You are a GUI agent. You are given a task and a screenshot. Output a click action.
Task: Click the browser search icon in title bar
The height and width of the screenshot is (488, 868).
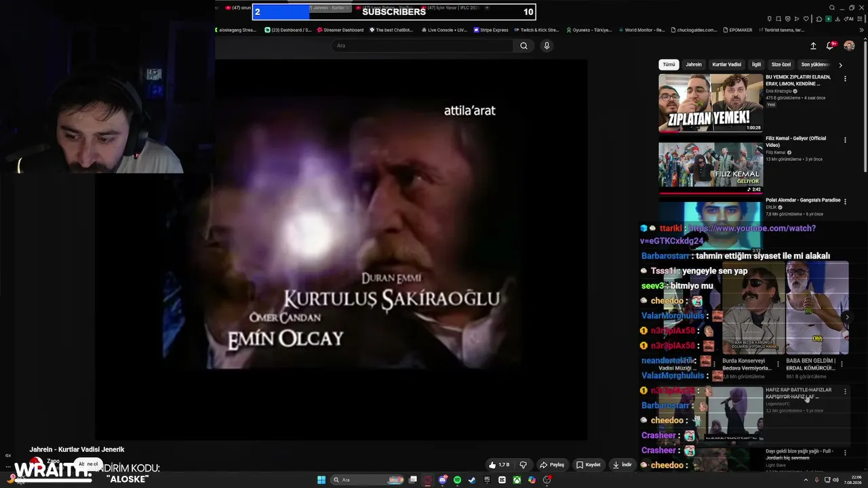coord(832,8)
